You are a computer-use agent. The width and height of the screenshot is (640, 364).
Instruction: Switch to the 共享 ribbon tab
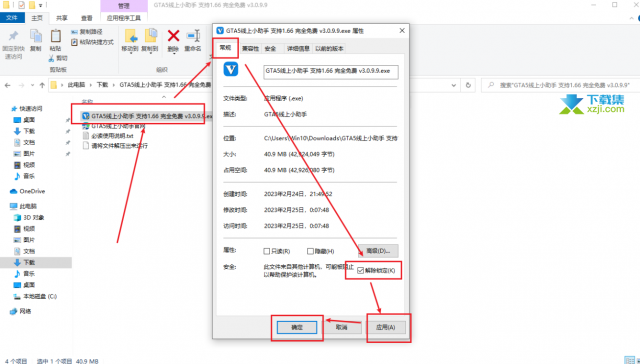click(x=62, y=18)
